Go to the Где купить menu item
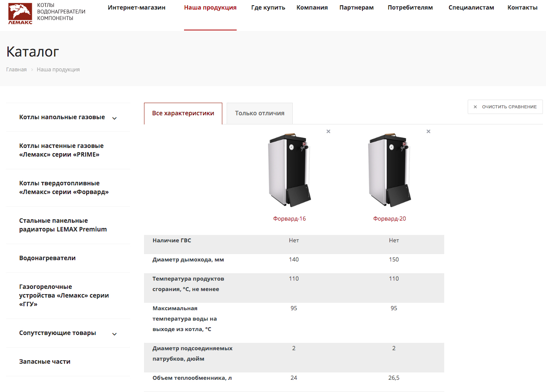Screen dimensions: 546x392 click(x=268, y=7)
